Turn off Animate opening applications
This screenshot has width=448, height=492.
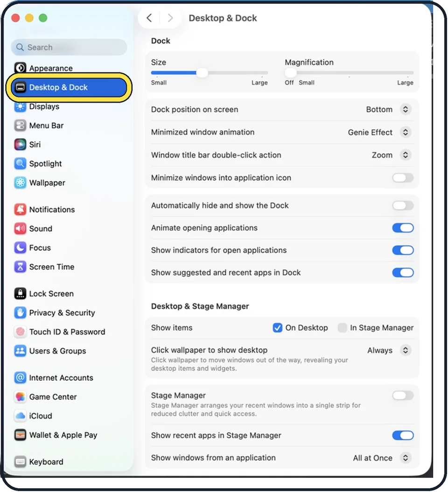pos(403,228)
